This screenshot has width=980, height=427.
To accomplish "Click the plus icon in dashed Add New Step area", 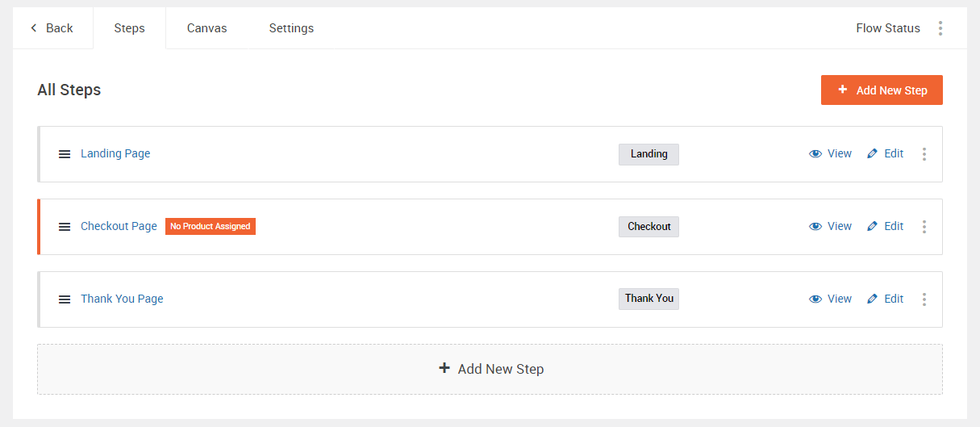I will 444,368.
